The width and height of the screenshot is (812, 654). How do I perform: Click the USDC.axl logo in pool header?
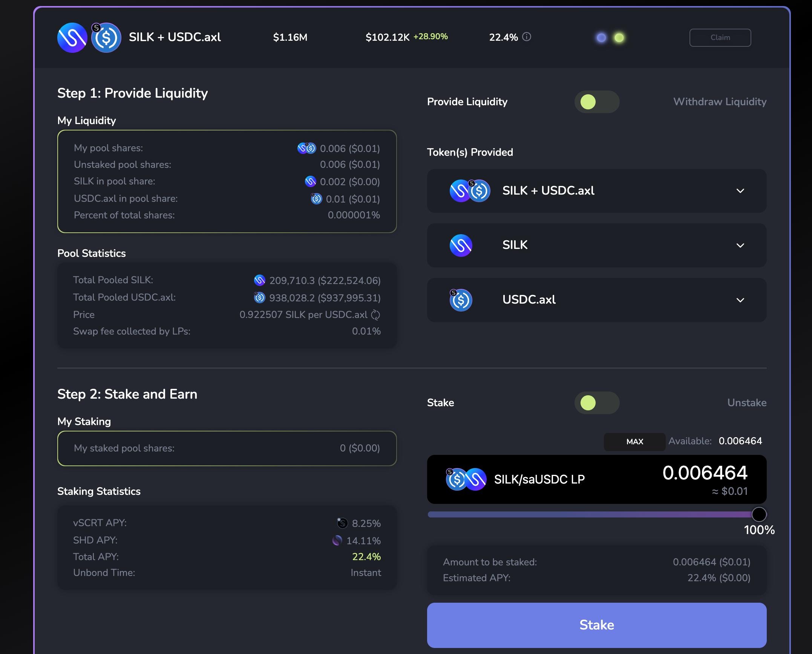coord(107,38)
